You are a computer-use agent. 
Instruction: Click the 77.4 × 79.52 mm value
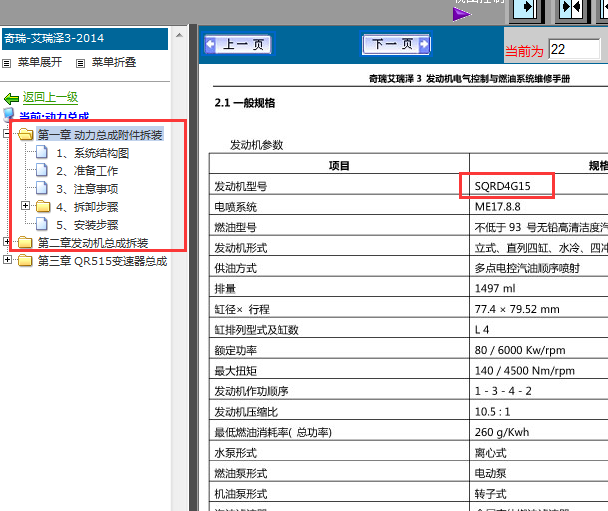coord(517,309)
